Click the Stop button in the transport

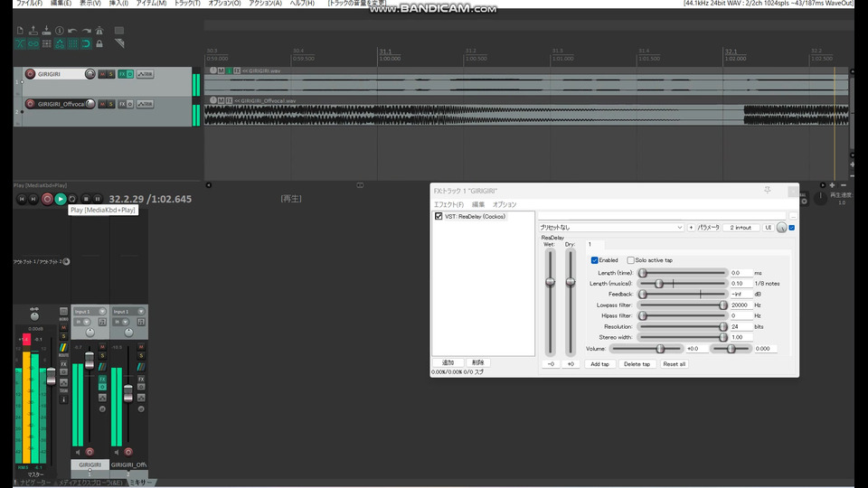pos(86,199)
